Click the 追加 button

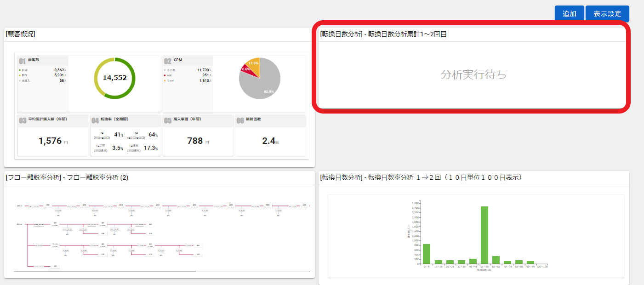tap(569, 14)
